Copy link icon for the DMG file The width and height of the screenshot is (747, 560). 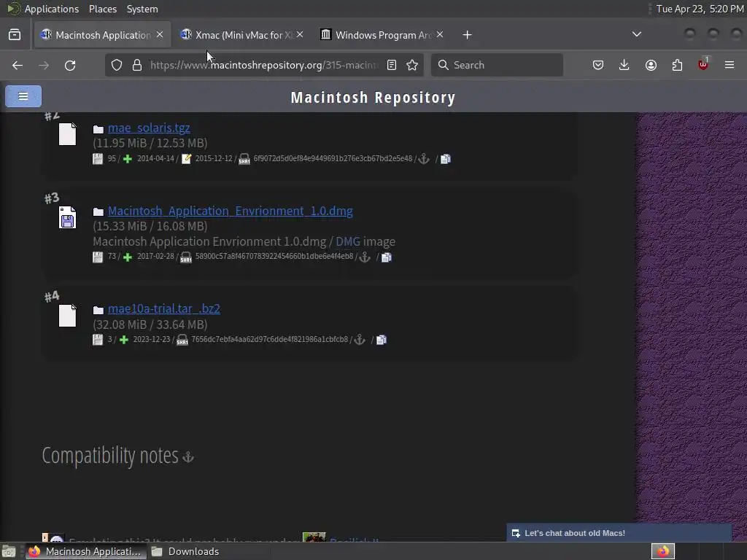(387, 257)
